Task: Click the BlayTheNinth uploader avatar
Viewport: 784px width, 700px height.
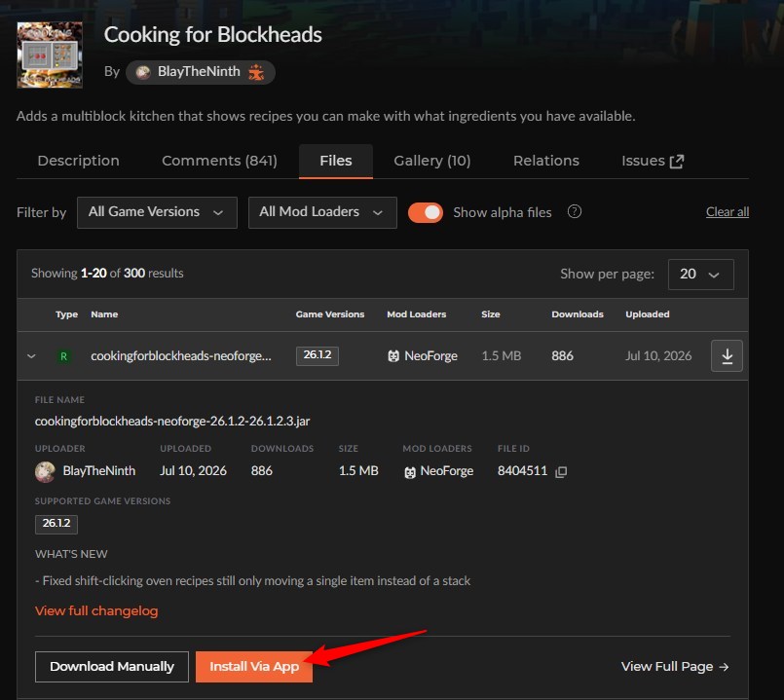Action: click(45, 471)
